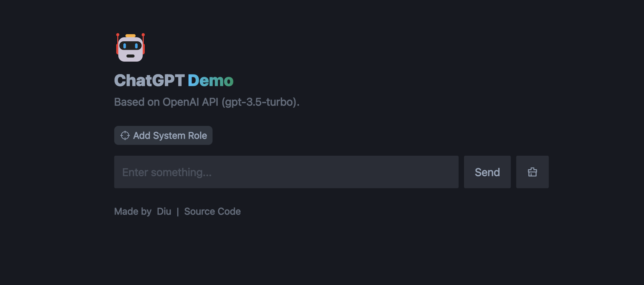644x285 pixels.
Task: Click the robot's blue eyes visor
Action: [130, 45]
